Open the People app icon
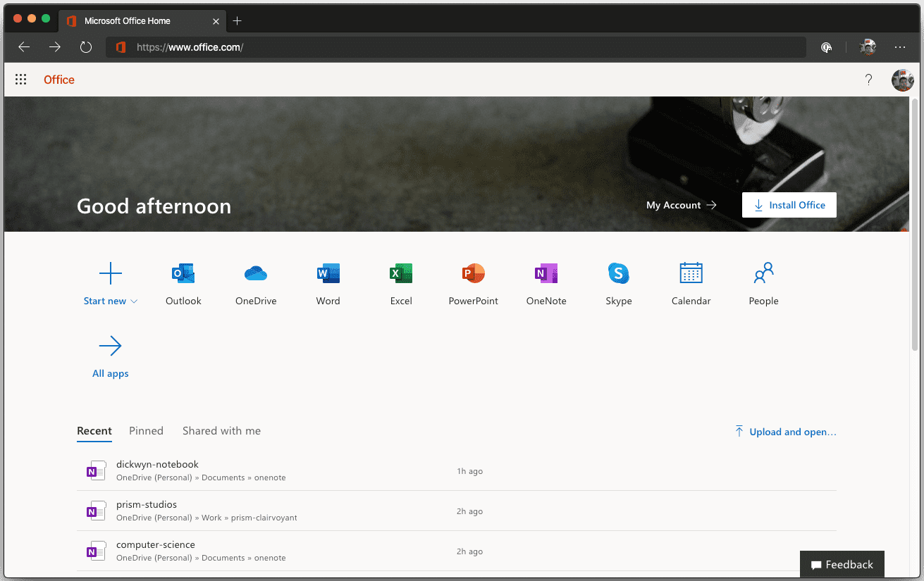Image resolution: width=924 pixels, height=581 pixels. pos(763,274)
